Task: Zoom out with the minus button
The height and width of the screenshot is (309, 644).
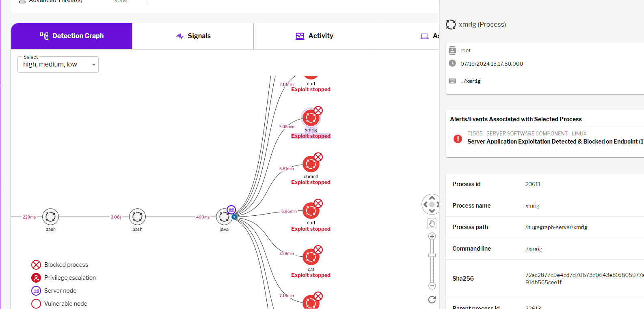Action: pos(432,286)
